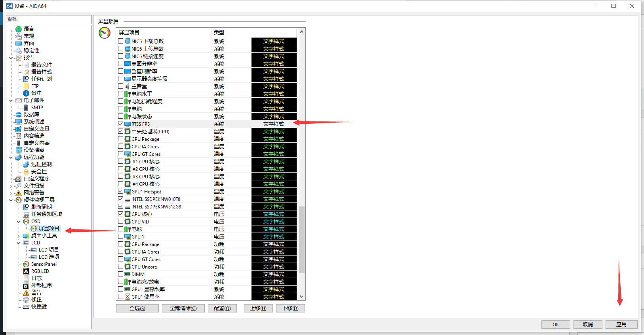The height and width of the screenshot is (335, 644).
Task: Click the OSD gauge icon in tree
Action: (x=26, y=221)
